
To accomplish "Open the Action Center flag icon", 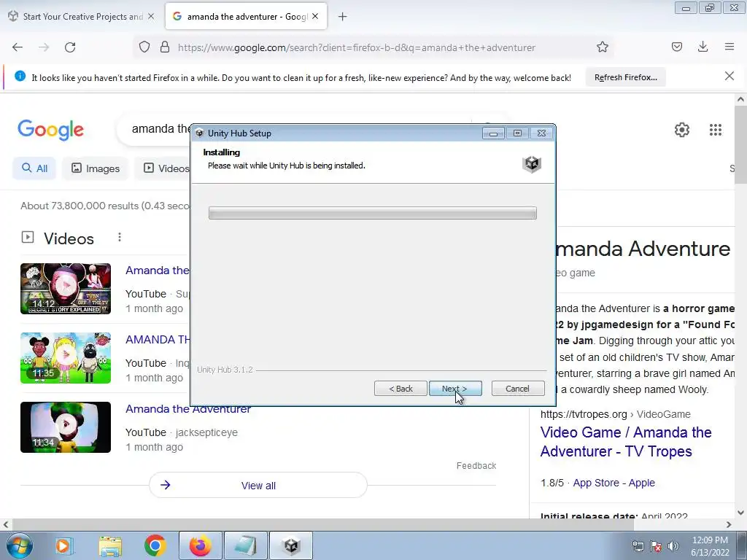I will pyautogui.click(x=656, y=546).
